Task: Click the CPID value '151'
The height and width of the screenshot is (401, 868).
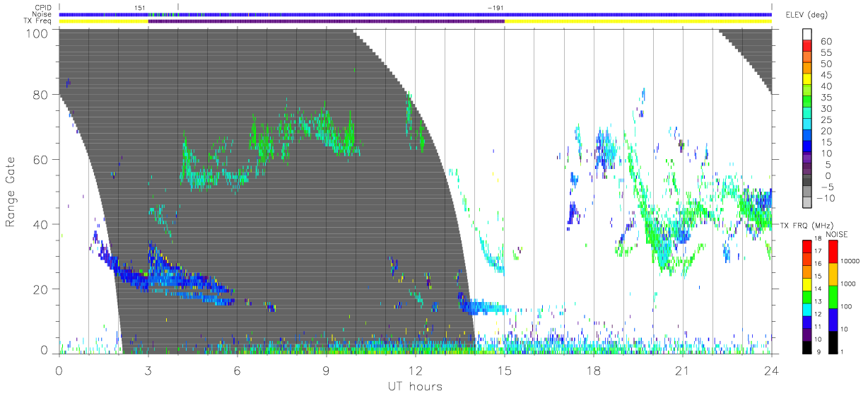Action: pos(140,8)
